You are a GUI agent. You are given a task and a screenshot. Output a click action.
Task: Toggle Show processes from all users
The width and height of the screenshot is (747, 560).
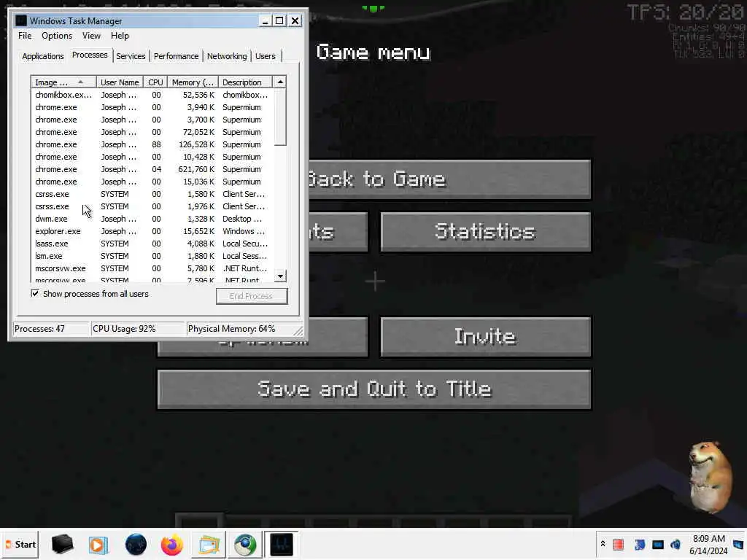coord(35,293)
